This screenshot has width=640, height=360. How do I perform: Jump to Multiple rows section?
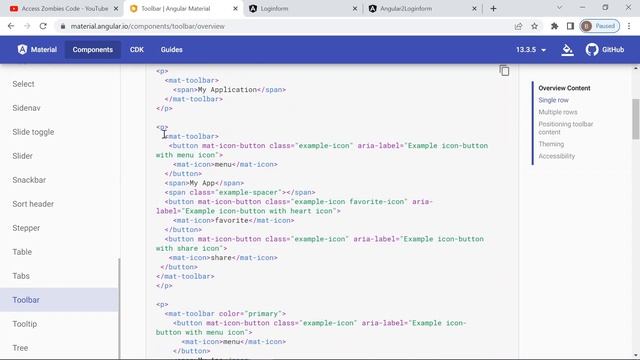click(558, 112)
